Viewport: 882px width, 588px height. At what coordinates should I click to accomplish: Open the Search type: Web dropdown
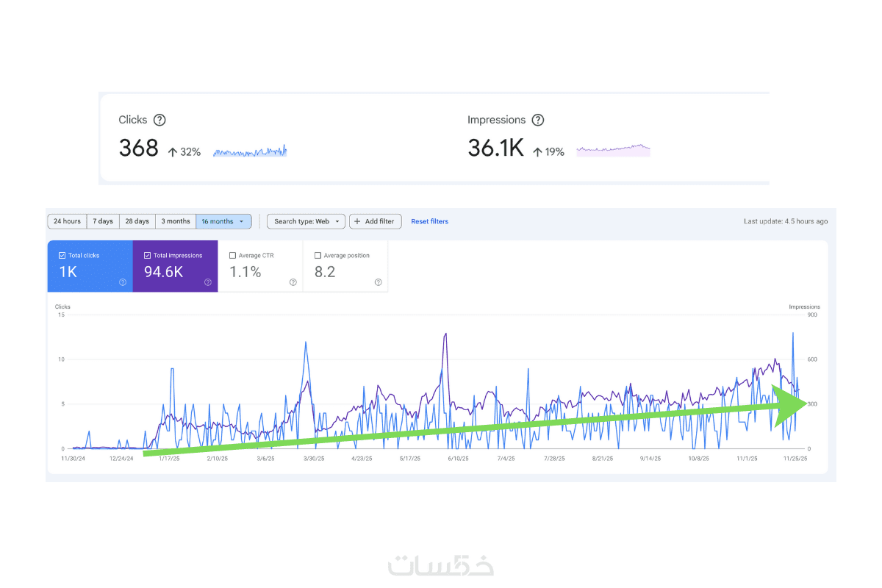point(306,221)
